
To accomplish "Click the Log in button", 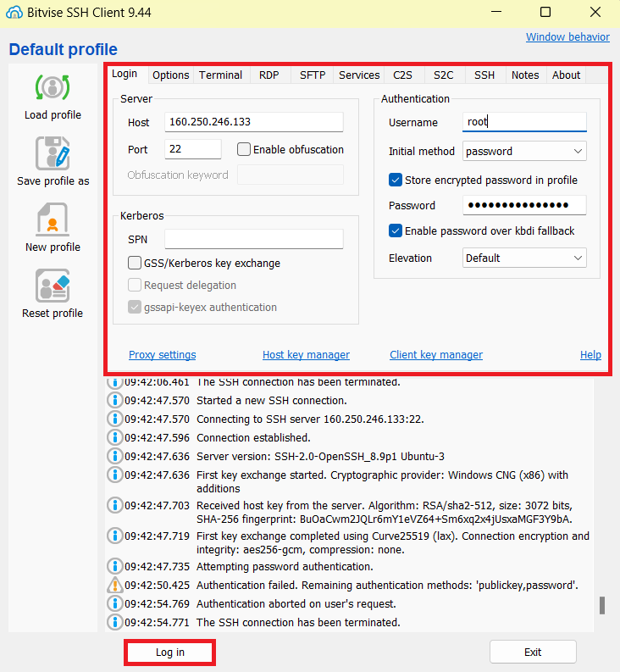I will (170, 653).
